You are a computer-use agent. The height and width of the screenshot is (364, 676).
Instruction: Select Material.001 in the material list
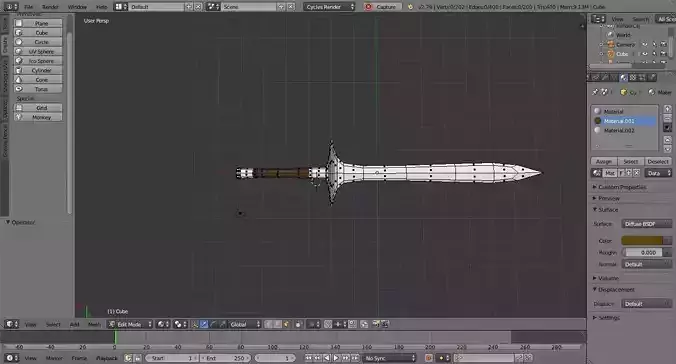tap(624, 121)
